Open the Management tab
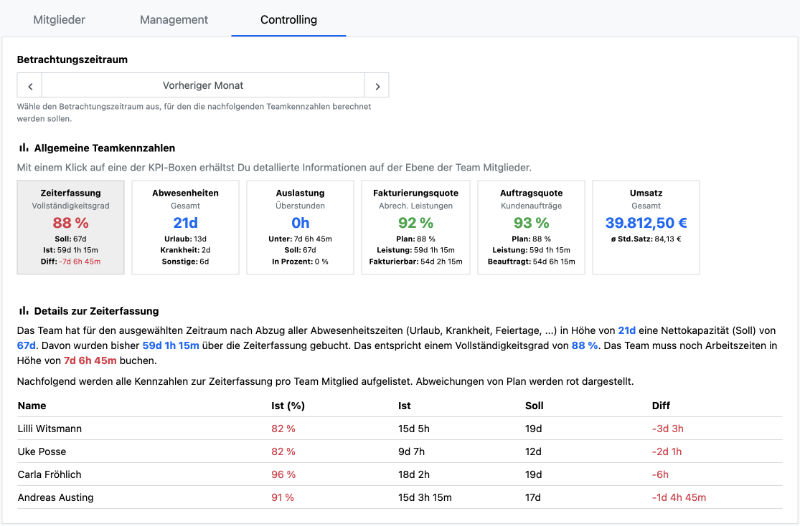This screenshot has height=526, width=800. pos(174,19)
